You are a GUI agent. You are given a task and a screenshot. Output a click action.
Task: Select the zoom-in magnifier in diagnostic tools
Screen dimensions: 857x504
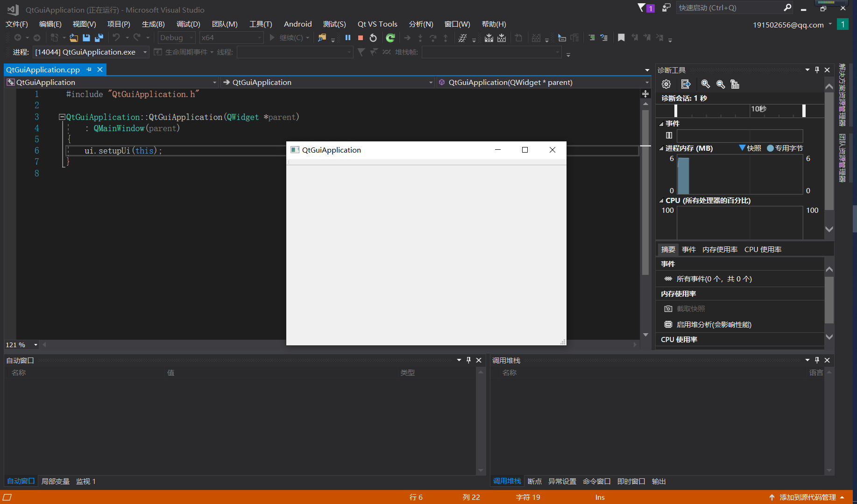[705, 84]
